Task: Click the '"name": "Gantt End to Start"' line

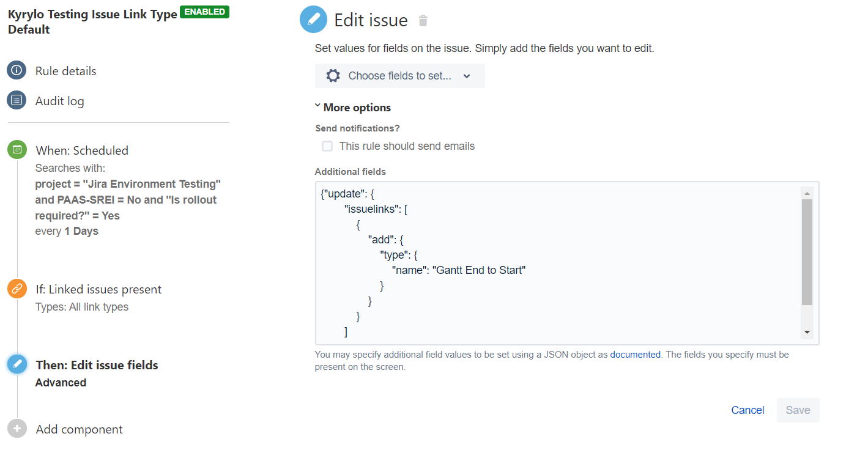Action: click(459, 270)
